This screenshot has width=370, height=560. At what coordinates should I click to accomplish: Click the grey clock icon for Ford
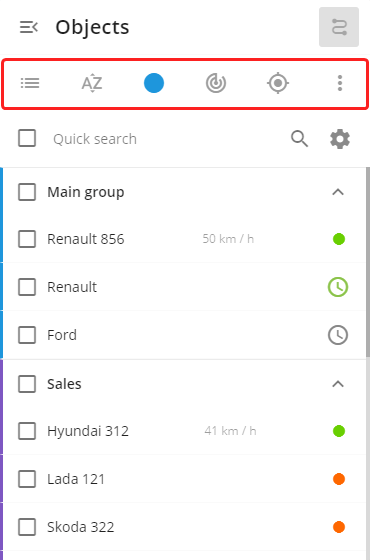pos(338,335)
